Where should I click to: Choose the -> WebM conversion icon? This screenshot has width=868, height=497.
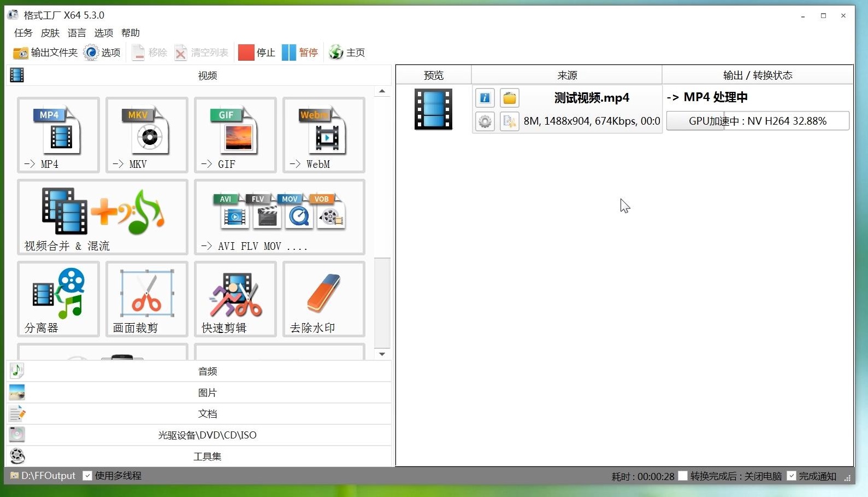(324, 135)
